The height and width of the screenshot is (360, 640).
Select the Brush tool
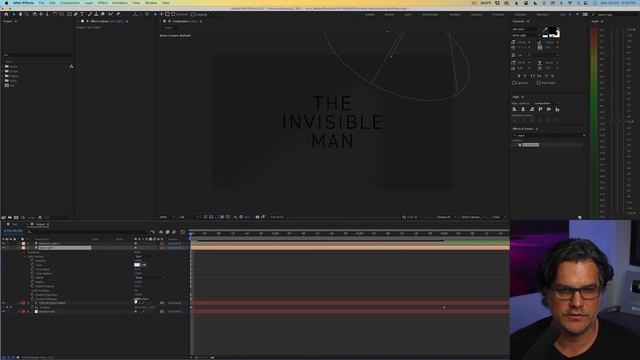[x=90, y=14]
